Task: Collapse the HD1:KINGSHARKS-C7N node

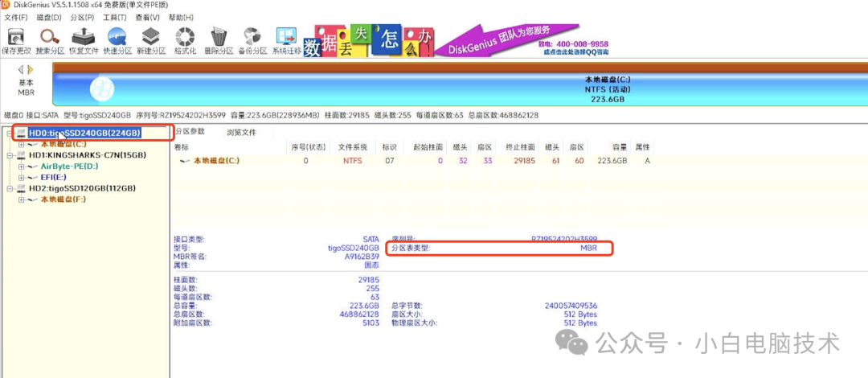Action: pos(10,155)
